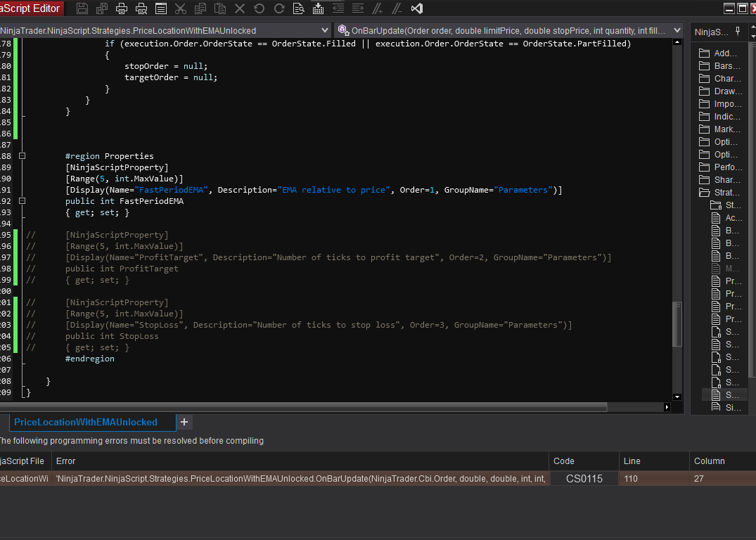Select the PriceLocationWithEMAUnlocked tab
Image resolution: width=756 pixels, height=540 pixels.
tap(85, 422)
